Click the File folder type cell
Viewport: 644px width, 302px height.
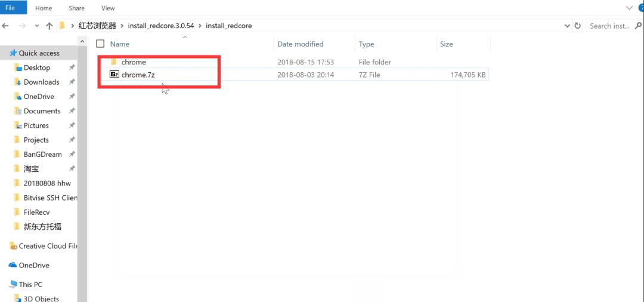[374, 63]
